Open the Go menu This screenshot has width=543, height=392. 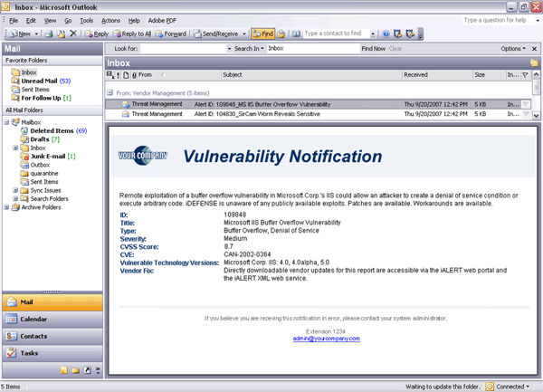pyautogui.click(x=68, y=21)
